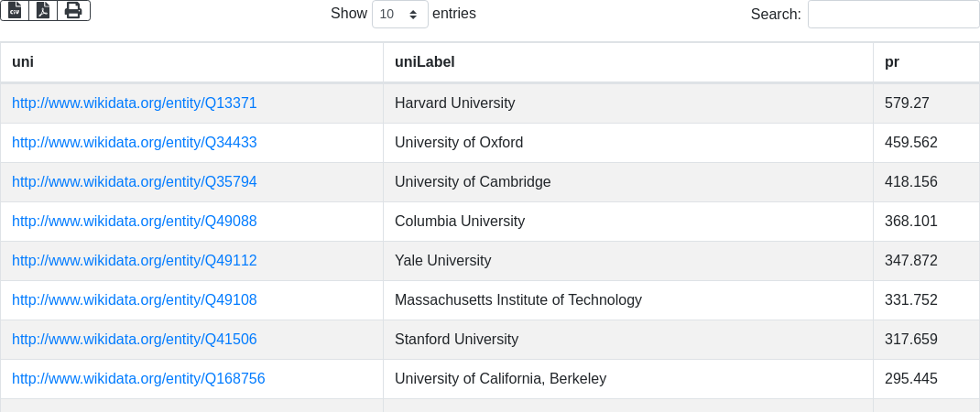This screenshot has width=980, height=412.
Task: Sort by the uniLabel column header
Action: pos(425,62)
